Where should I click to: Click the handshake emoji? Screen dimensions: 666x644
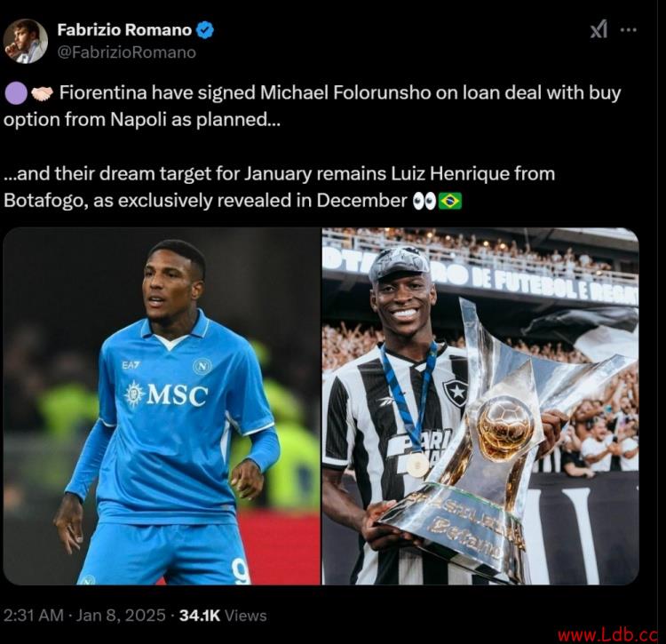42,93
